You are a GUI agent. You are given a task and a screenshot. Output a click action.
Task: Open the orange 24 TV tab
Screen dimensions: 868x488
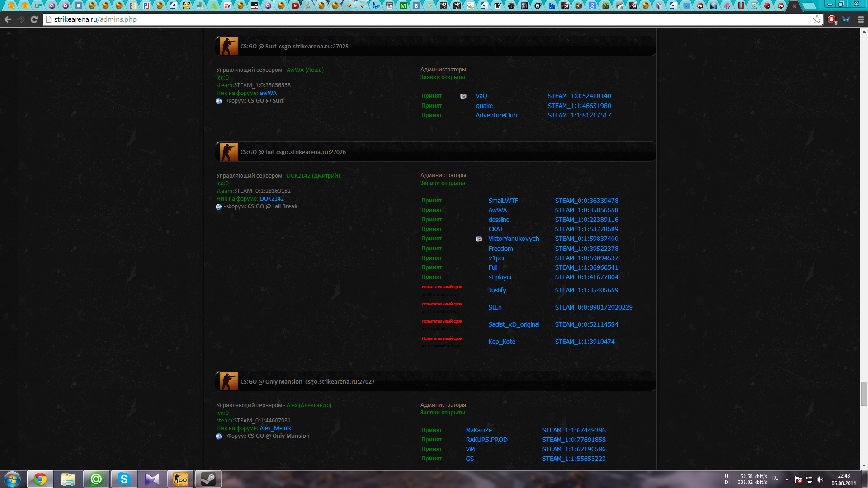[308, 6]
